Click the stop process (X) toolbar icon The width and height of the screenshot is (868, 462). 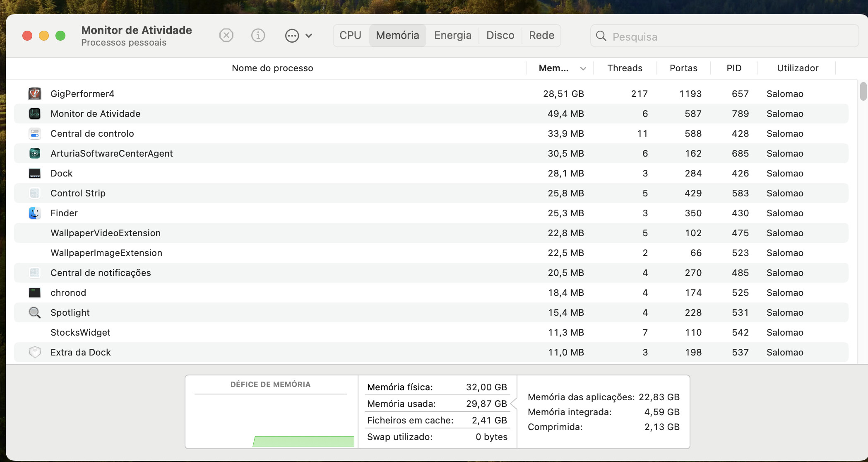click(226, 35)
